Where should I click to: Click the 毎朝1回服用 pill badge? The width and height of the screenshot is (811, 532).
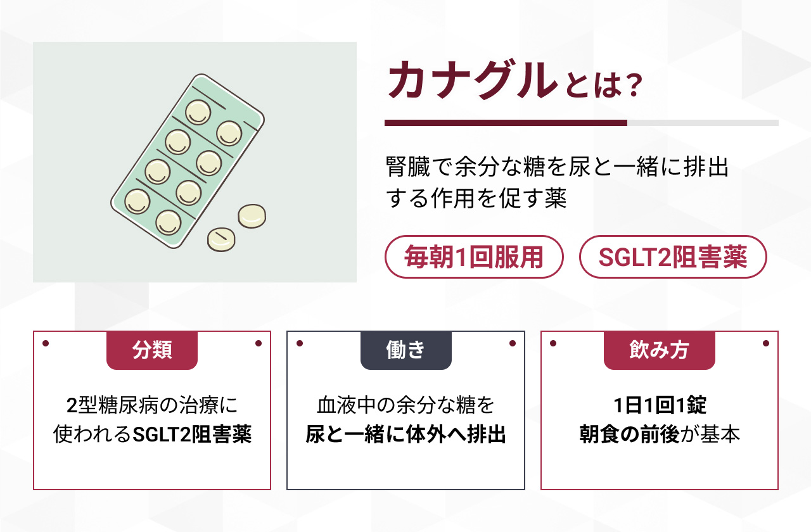(x=474, y=257)
